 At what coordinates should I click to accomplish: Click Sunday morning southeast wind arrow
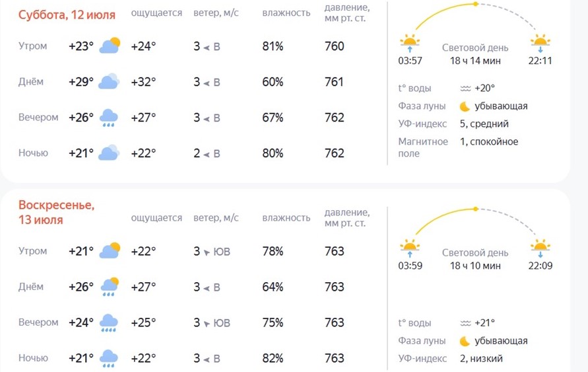[x=207, y=252]
